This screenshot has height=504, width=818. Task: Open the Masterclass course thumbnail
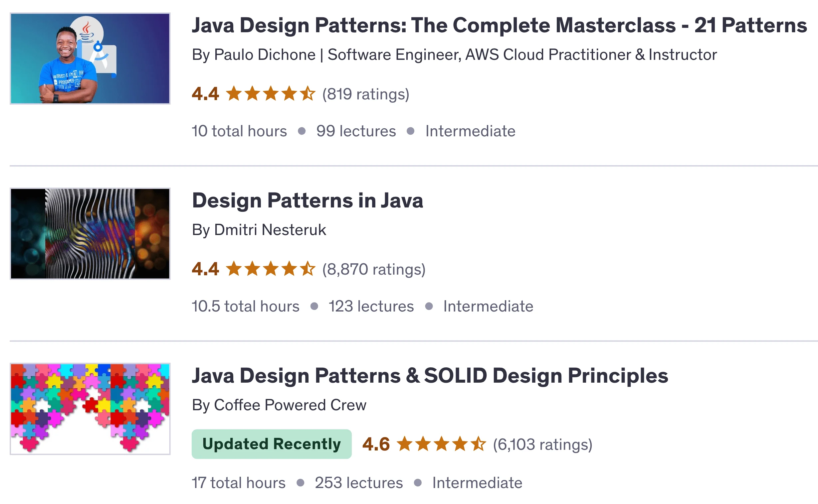(91, 57)
